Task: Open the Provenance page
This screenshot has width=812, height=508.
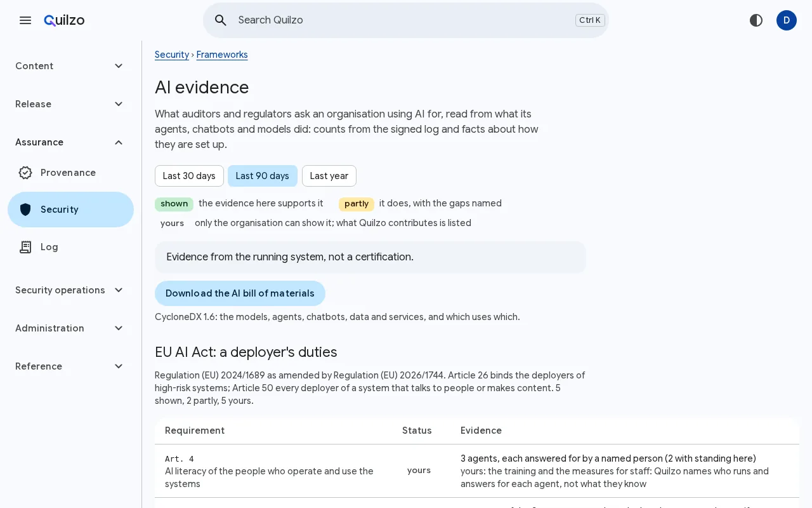Action: pos(70,173)
